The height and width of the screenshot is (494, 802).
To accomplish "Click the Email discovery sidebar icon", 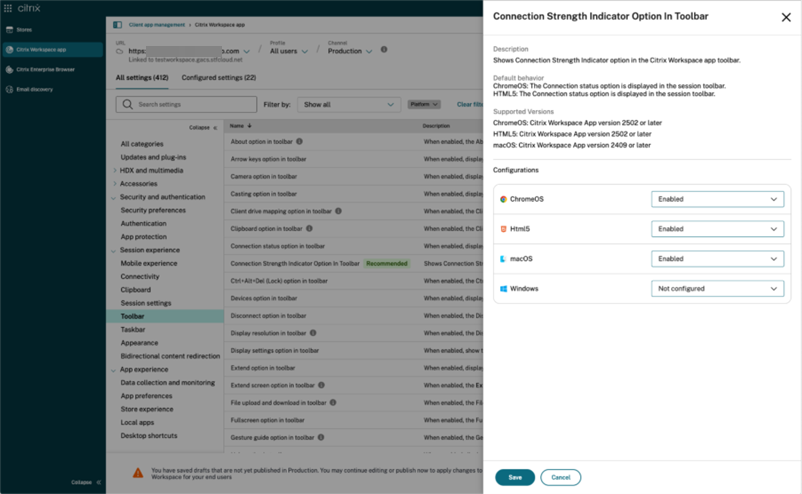I will (x=10, y=90).
